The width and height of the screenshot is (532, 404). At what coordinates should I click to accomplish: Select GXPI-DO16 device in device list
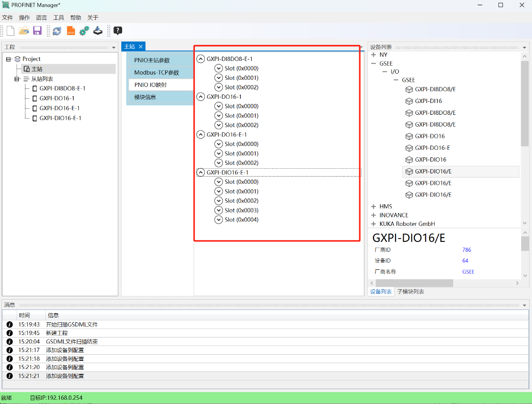[430, 136]
